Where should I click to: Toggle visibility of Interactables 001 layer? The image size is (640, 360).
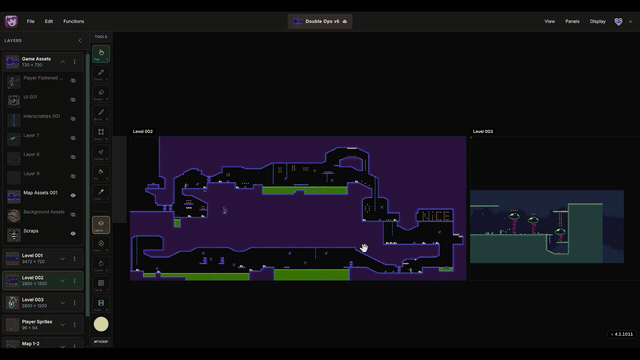73,119
